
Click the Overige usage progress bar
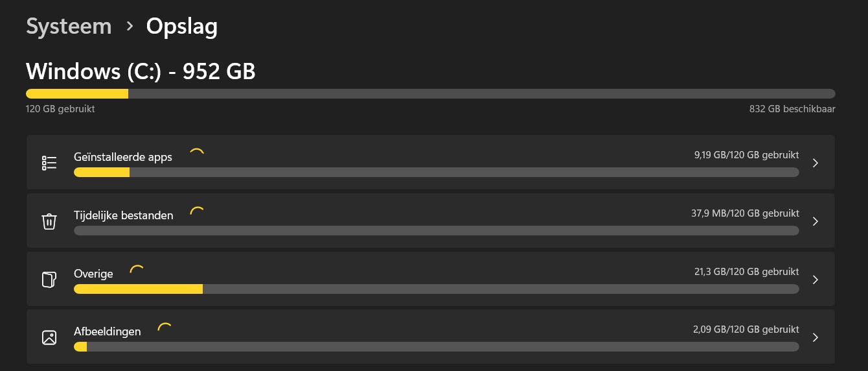click(436, 289)
